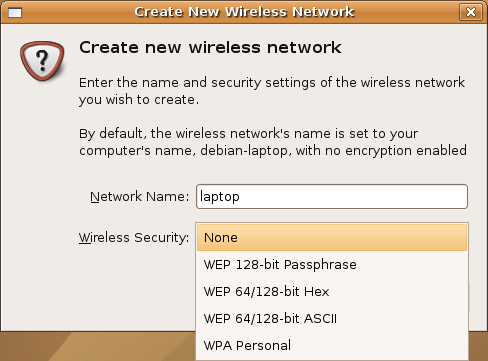Focus the Network Name text field

332,197
